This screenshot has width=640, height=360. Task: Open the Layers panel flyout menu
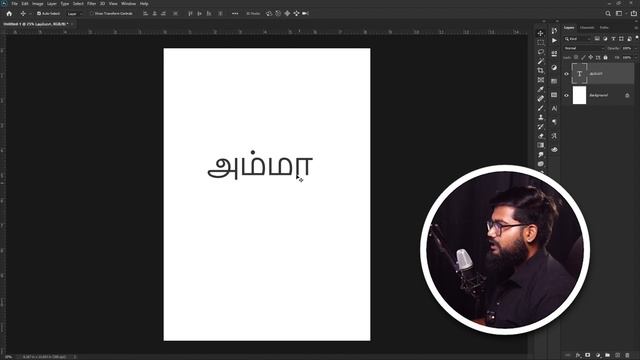(x=636, y=28)
